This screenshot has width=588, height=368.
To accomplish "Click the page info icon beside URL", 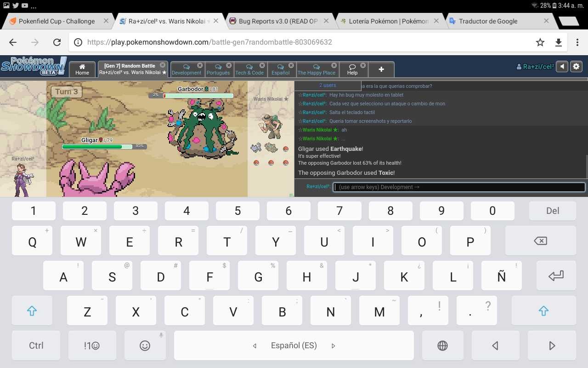I will 78,42.
